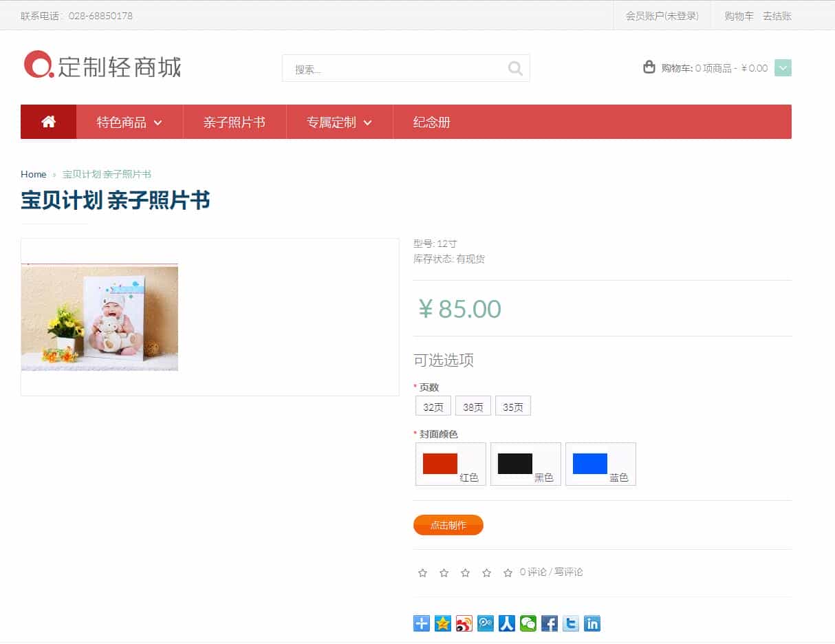Choose the 蓝色 blue cover color
The width and height of the screenshot is (835, 644).
pos(600,464)
